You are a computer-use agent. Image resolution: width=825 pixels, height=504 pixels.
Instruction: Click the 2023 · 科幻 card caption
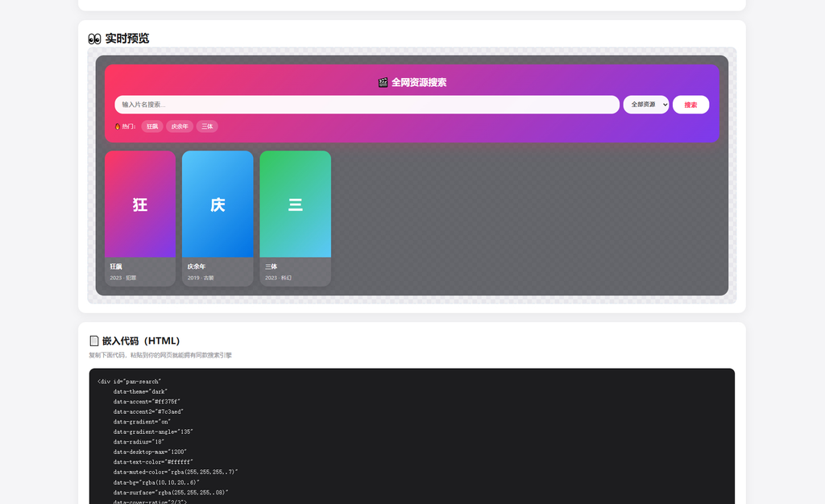[278, 278]
